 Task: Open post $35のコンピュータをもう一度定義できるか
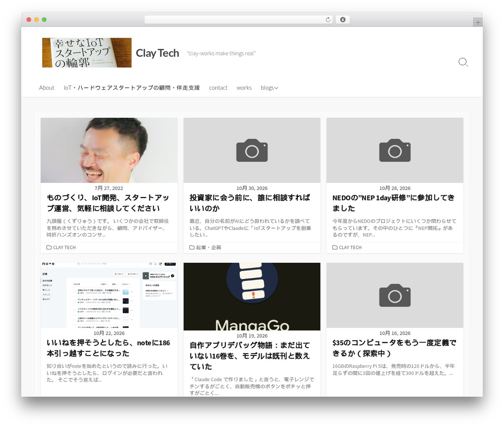pos(394,348)
